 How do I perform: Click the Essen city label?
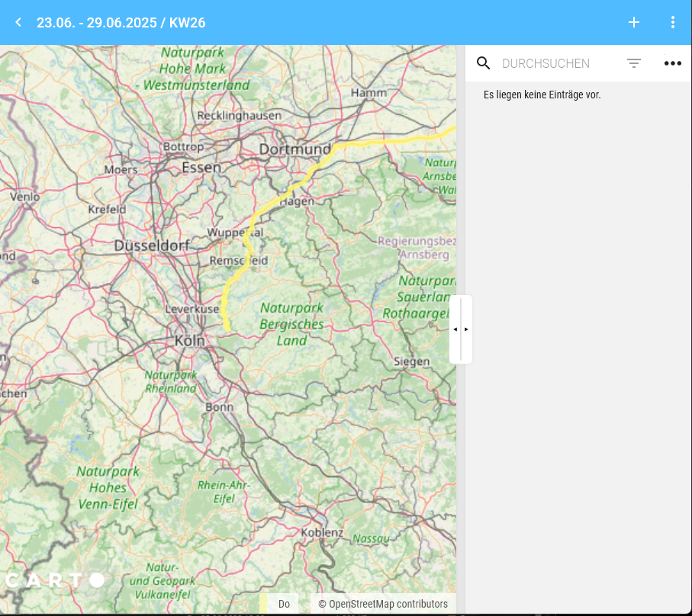[x=201, y=168]
